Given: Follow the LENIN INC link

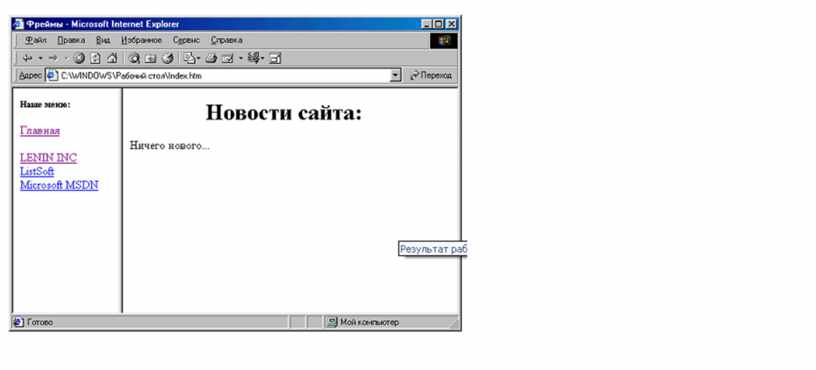Looking at the screenshot, I should coord(48,158).
